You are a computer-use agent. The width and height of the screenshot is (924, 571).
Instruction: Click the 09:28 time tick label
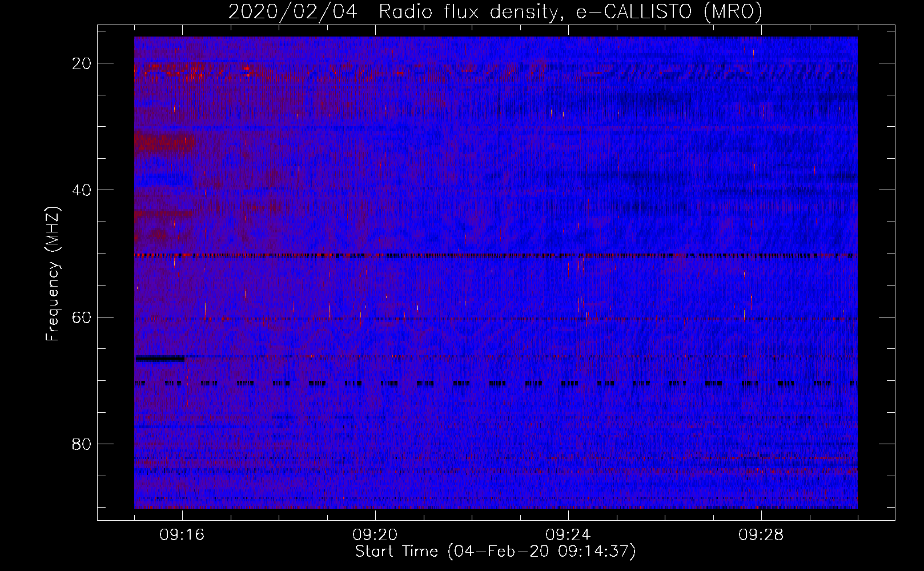tap(761, 535)
